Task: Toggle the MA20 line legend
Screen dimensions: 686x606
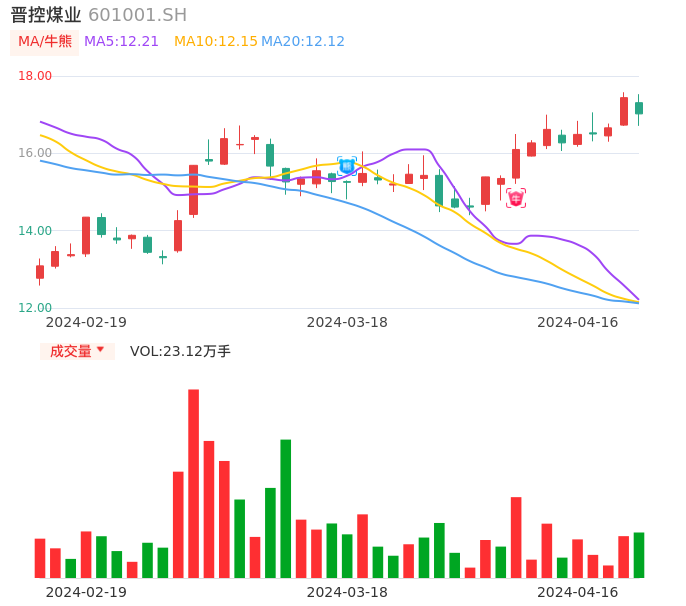Action: 303,42
